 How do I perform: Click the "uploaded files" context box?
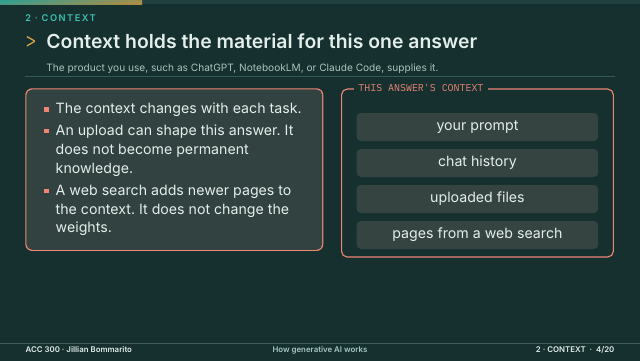[477, 199]
